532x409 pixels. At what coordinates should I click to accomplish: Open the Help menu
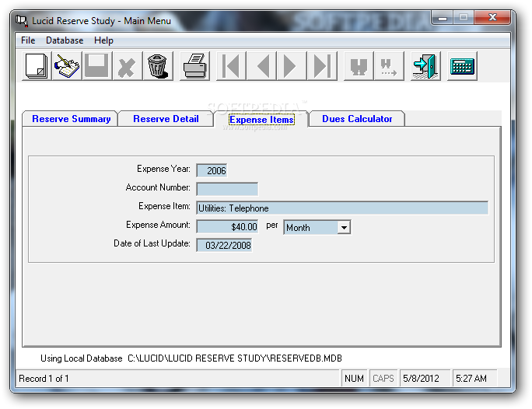click(x=103, y=40)
